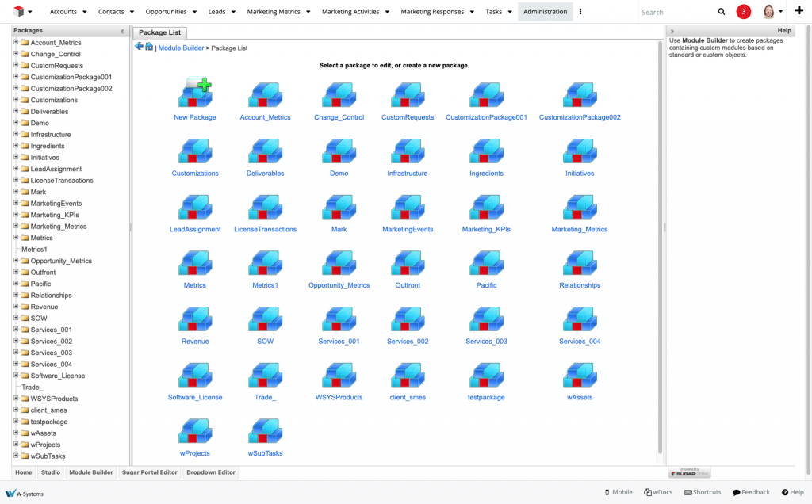Click the Home footer button
This screenshot has height=504, width=812.
[23, 472]
